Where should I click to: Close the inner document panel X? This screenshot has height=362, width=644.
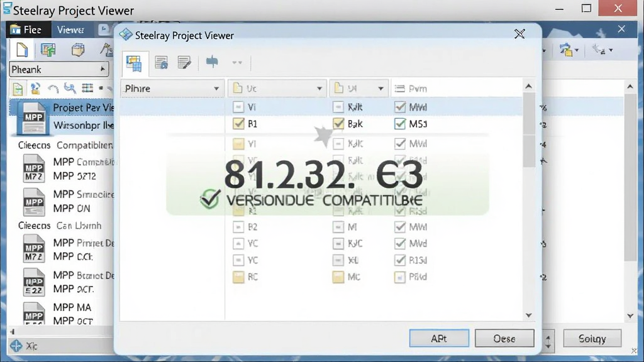click(621, 29)
